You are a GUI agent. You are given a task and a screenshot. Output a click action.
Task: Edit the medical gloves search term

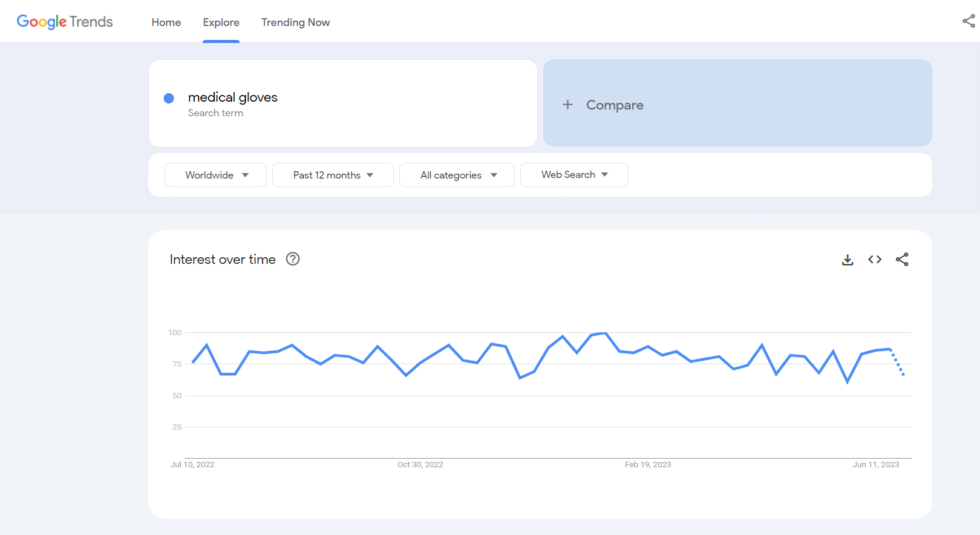click(233, 97)
